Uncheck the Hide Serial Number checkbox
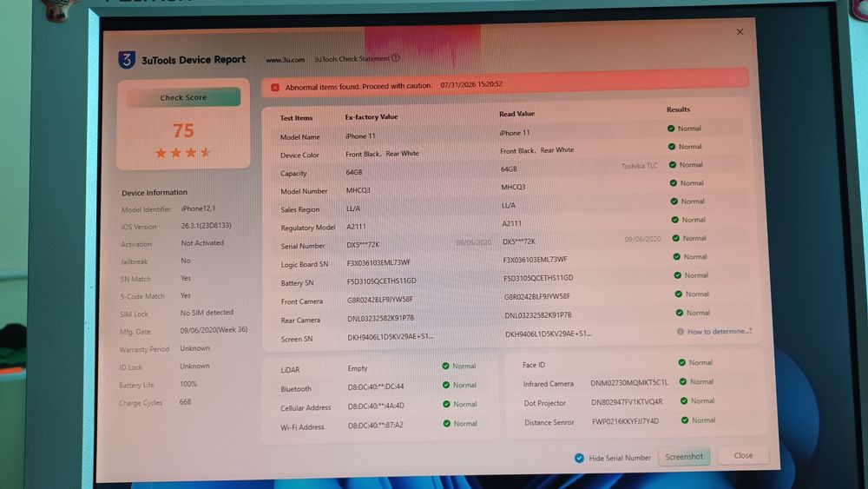Image resolution: width=868 pixels, height=489 pixels. 579,458
